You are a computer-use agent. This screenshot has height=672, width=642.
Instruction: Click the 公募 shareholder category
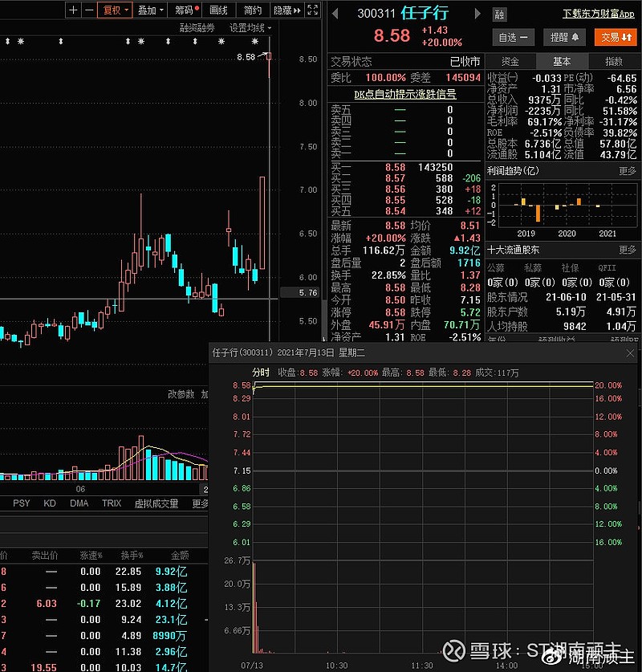pos(496,268)
